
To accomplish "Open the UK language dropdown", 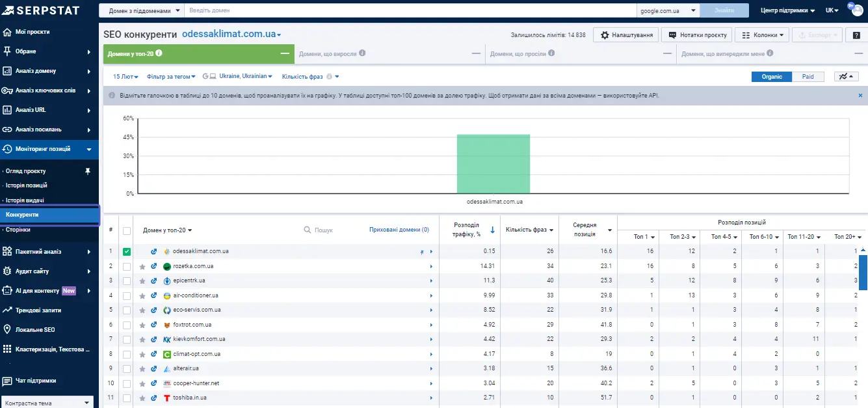I will point(832,10).
